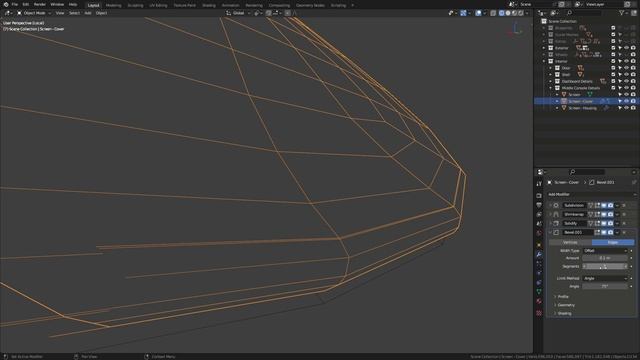Click the editor type icon in viewport header
Viewport: 640px width, 360px height.
(8, 13)
